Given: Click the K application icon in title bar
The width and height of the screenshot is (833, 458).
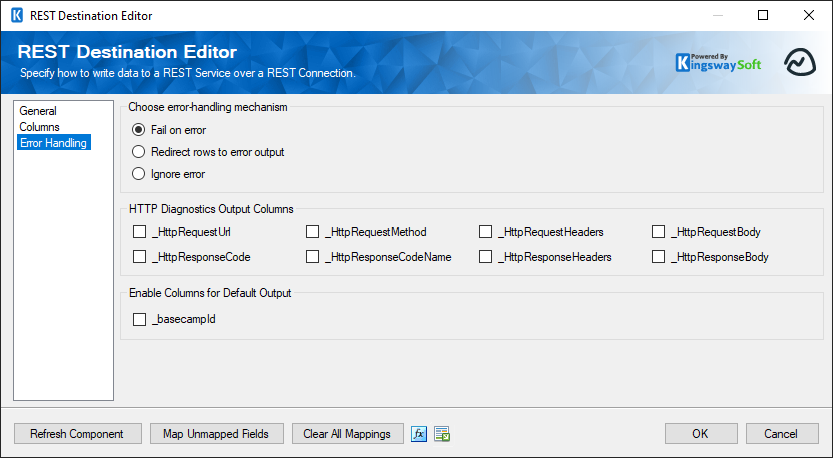Looking at the screenshot, I should pos(17,15).
